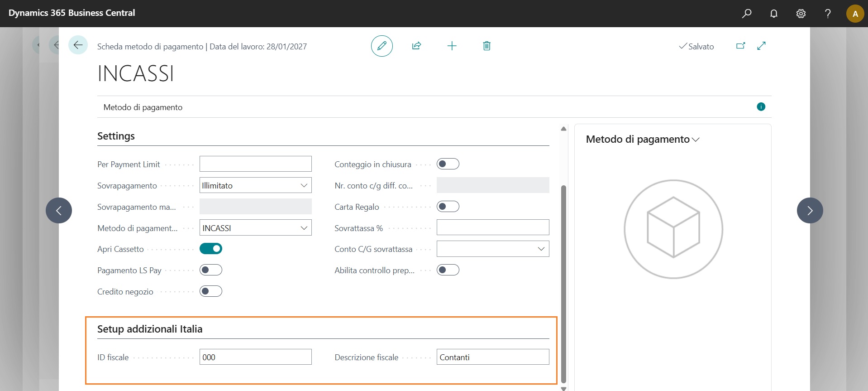
Task: Select the Metodo di pagamento menu item
Action: 143,107
